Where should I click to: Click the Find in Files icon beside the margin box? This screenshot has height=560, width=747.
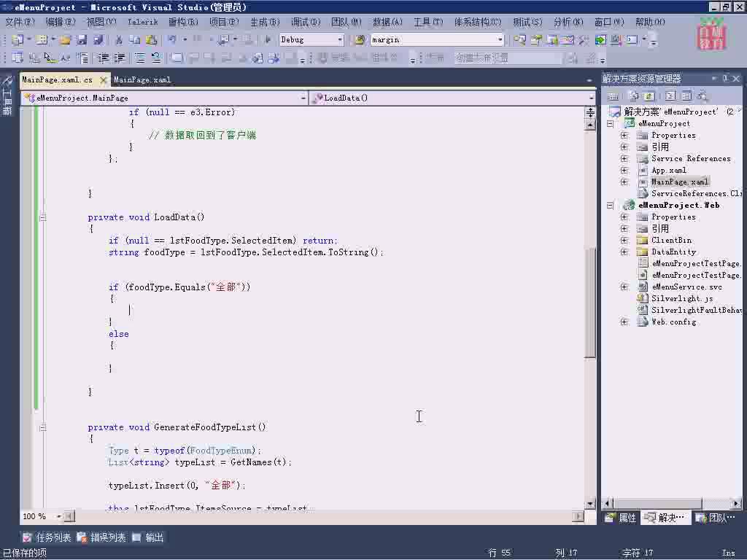(x=360, y=40)
